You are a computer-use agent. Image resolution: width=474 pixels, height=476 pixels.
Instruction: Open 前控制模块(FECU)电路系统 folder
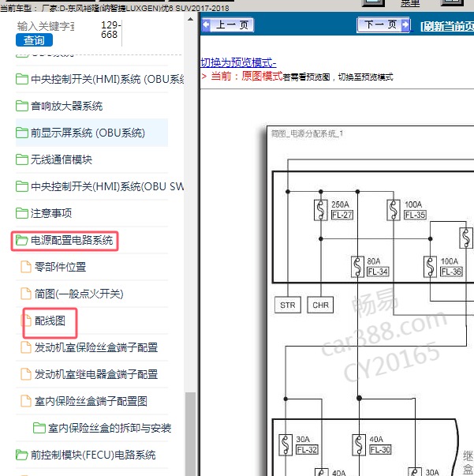85,455
